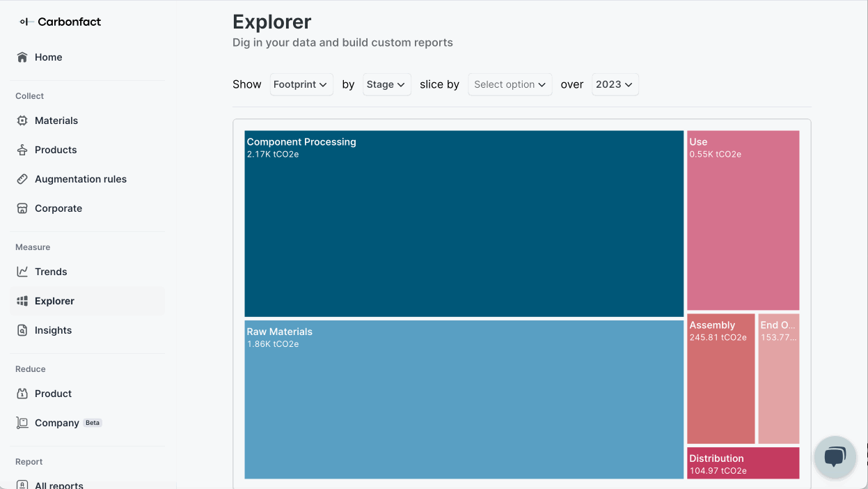The width and height of the screenshot is (868, 489).
Task: Click the Raw Materials treemap block
Action: 463,398
